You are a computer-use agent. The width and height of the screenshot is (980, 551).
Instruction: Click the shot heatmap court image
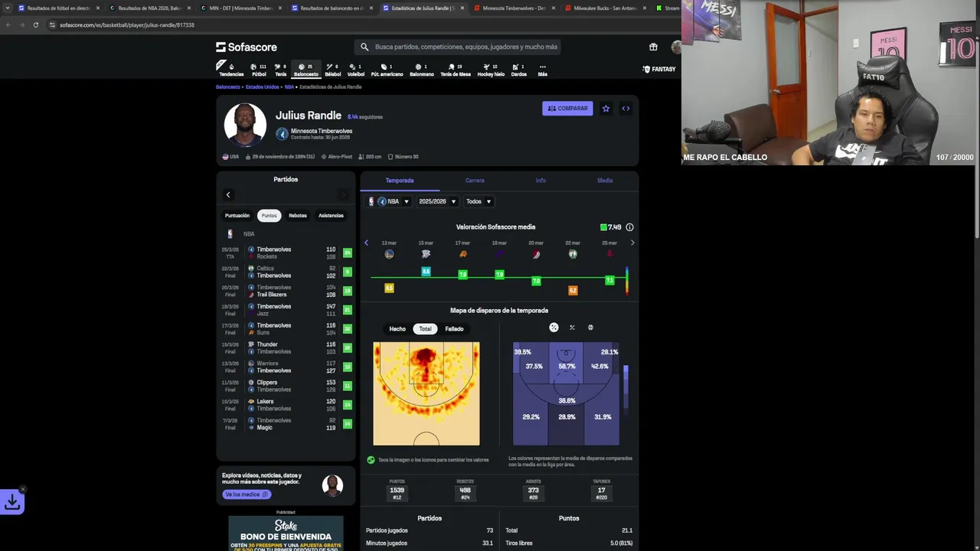click(x=426, y=393)
